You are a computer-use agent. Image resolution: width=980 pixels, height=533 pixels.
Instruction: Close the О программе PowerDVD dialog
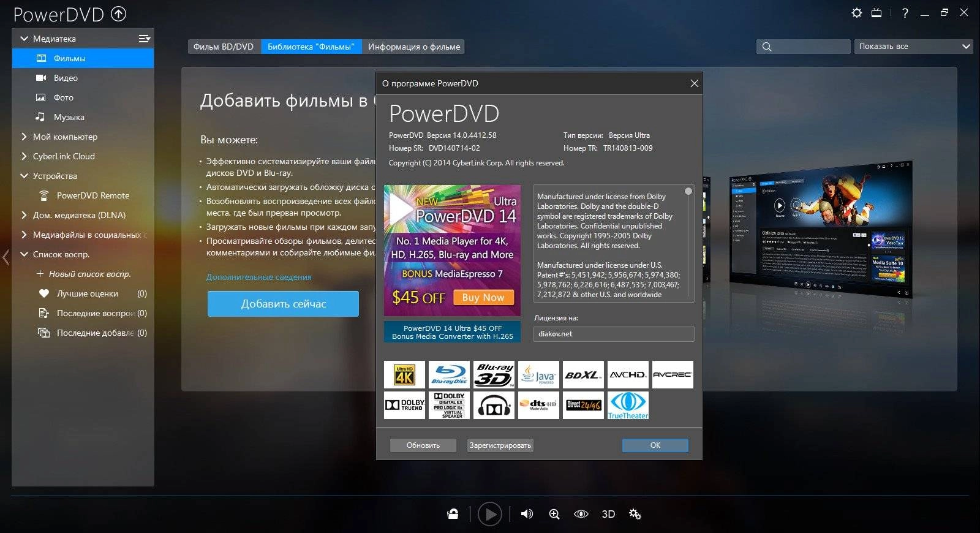click(694, 83)
